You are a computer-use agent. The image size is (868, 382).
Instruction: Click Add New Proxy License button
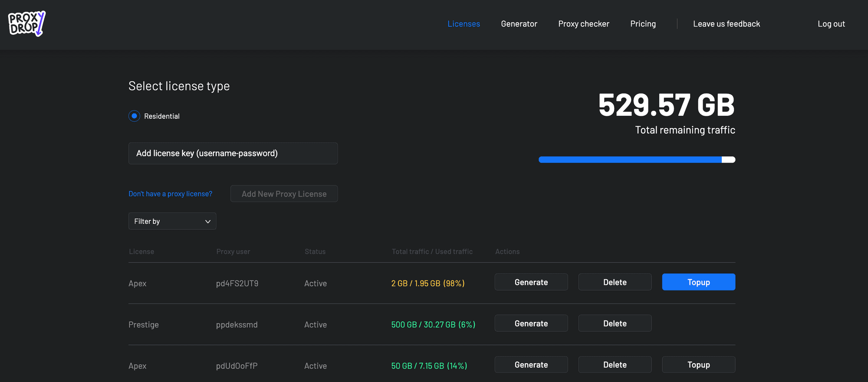284,194
